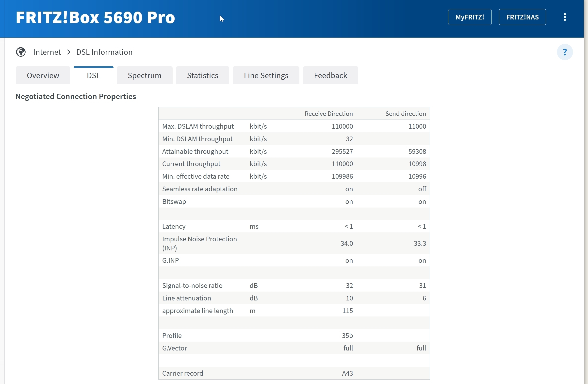Screen dimensions: 588x384
Task: Select the current send value 10998
Action: [417, 164]
